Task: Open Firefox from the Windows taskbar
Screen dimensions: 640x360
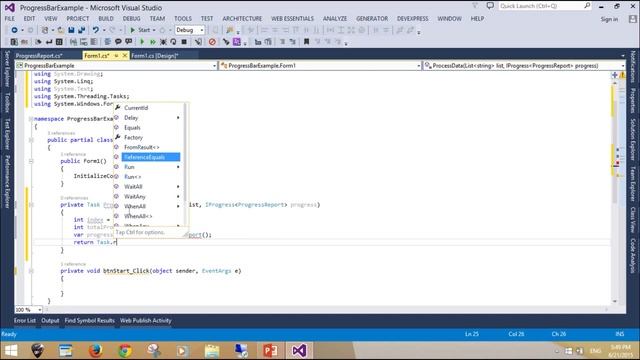Action: [96, 350]
